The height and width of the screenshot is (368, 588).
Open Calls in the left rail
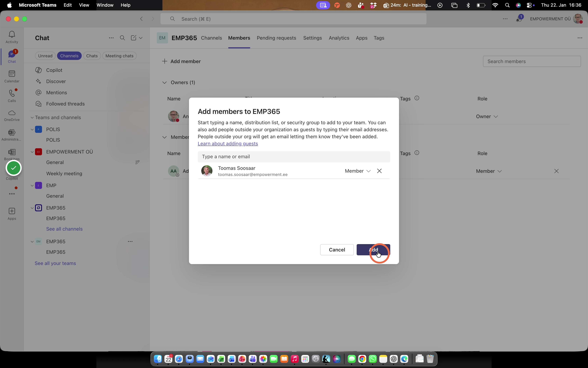(12, 96)
